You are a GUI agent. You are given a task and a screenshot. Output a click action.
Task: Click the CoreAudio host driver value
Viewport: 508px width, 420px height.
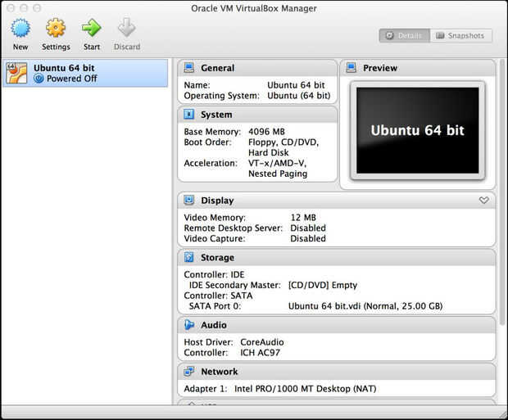(262, 342)
